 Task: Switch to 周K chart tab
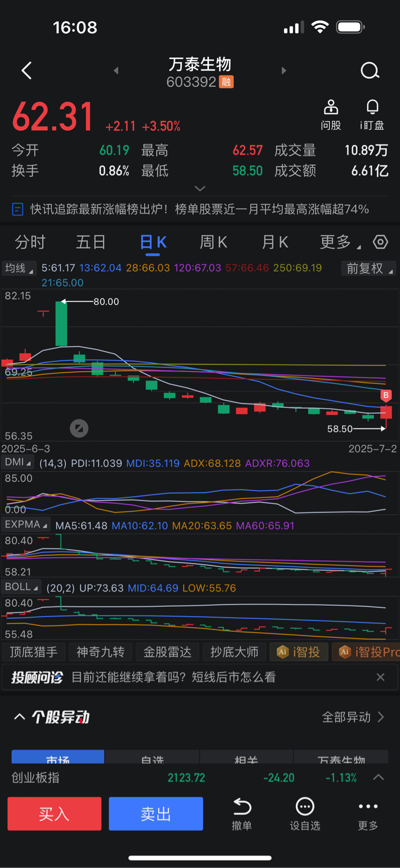[x=214, y=242]
